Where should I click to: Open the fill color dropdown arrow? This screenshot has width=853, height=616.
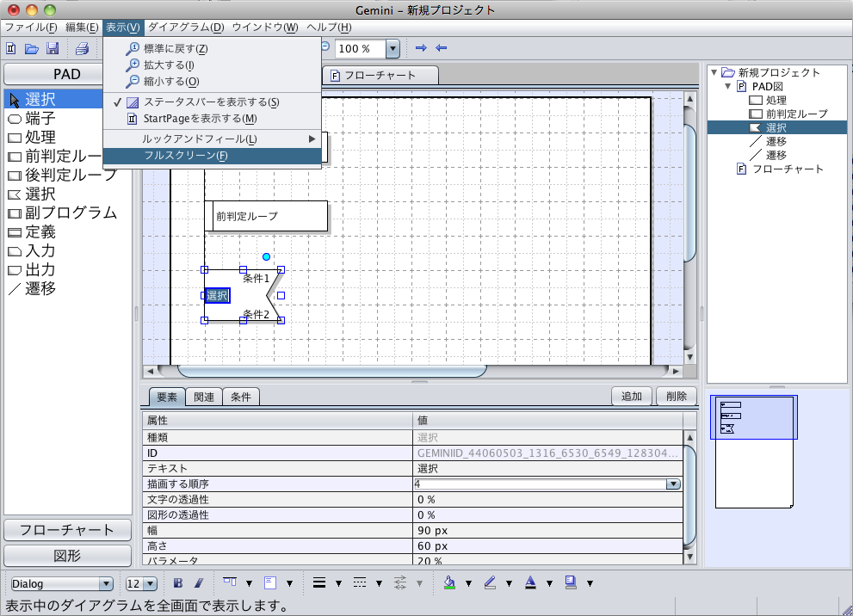coord(468,583)
